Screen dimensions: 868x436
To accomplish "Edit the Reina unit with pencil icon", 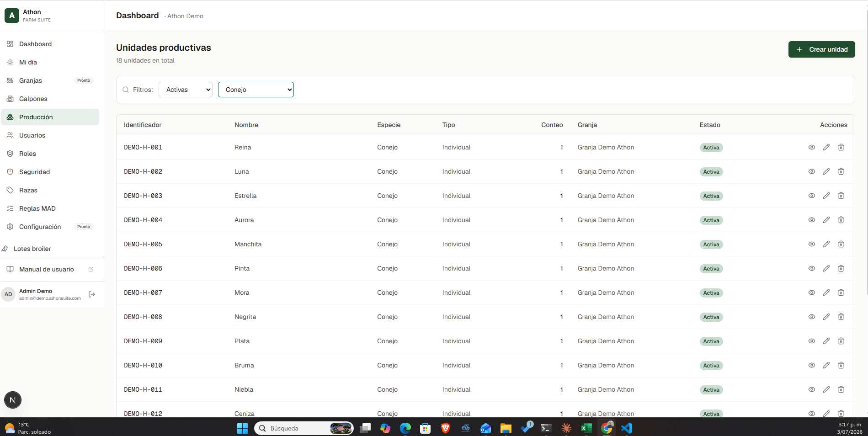I will (826, 147).
